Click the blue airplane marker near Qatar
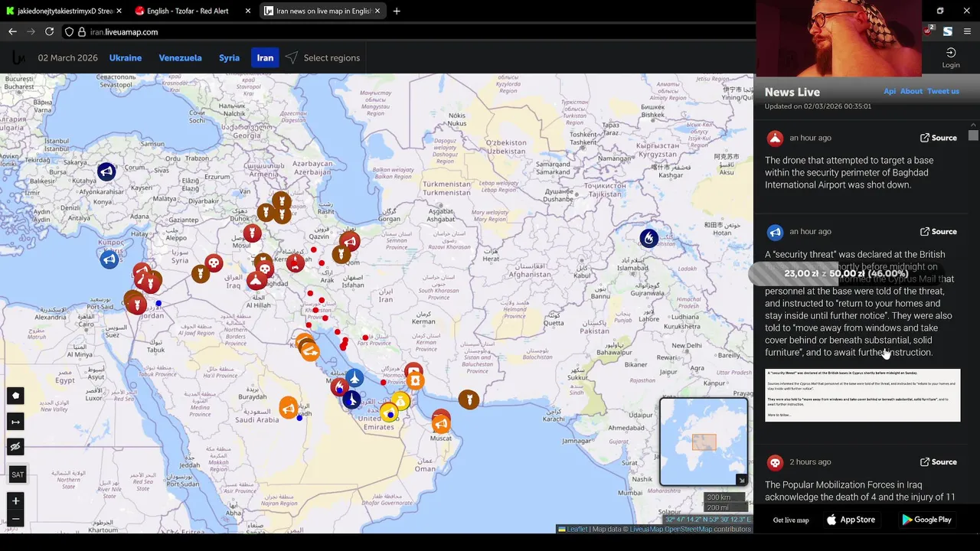 coord(354,377)
